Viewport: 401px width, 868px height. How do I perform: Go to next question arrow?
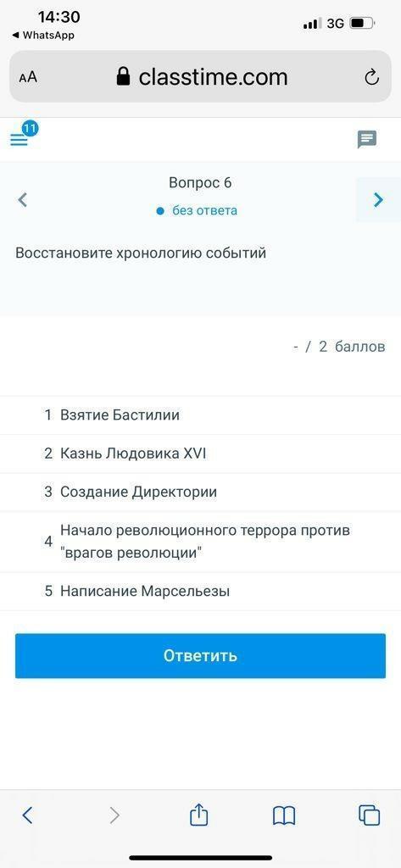point(378,200)
